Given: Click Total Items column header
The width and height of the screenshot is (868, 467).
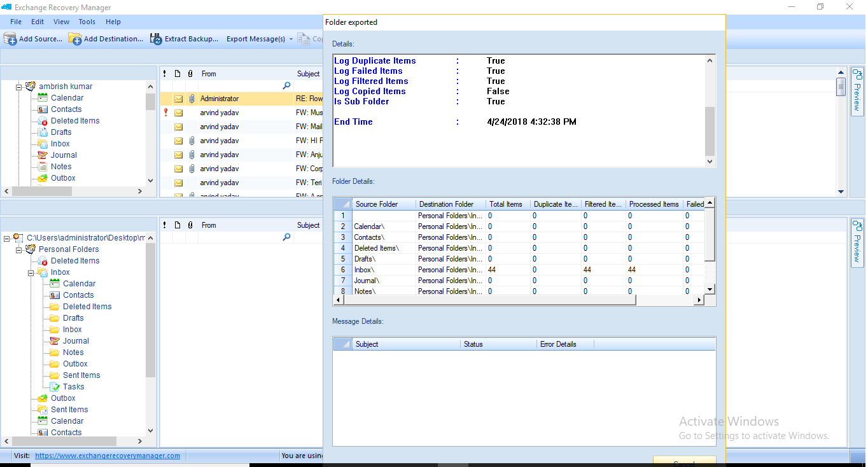Looking at the screenshot, I should [x=508, y=204].
